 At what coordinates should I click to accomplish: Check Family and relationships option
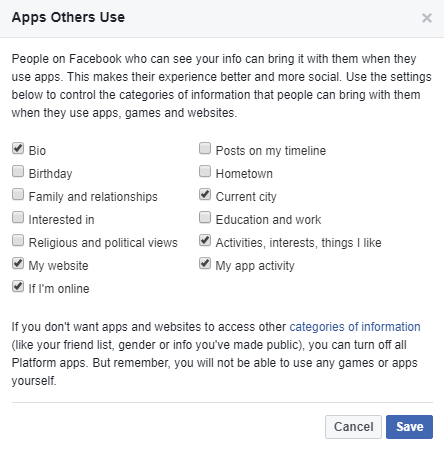[18, 194]
